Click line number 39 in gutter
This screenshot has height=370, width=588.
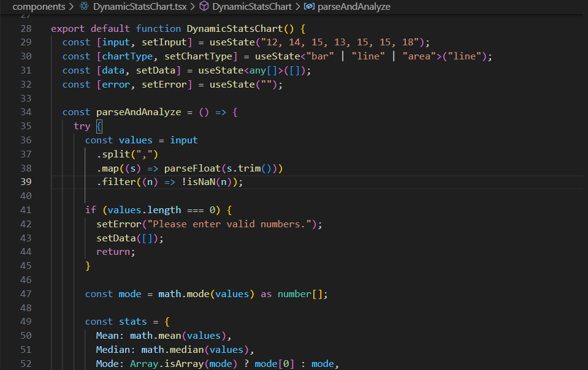coord(26,182)
